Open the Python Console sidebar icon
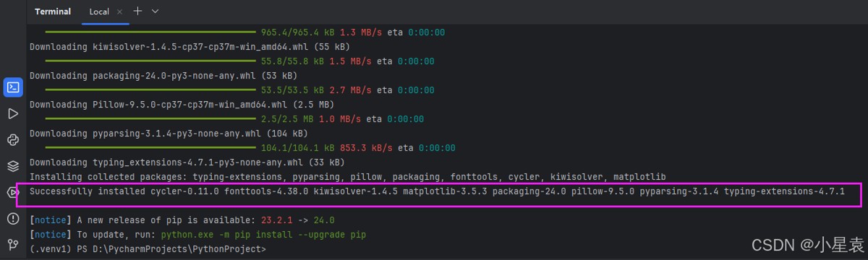This screenshot has height=260, width=868. 12,140
